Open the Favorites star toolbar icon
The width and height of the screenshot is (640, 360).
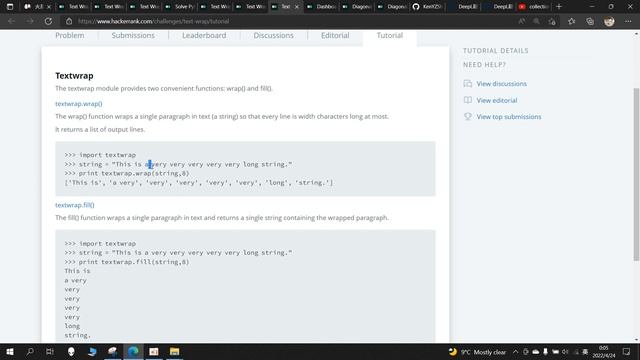coord(571,21)
